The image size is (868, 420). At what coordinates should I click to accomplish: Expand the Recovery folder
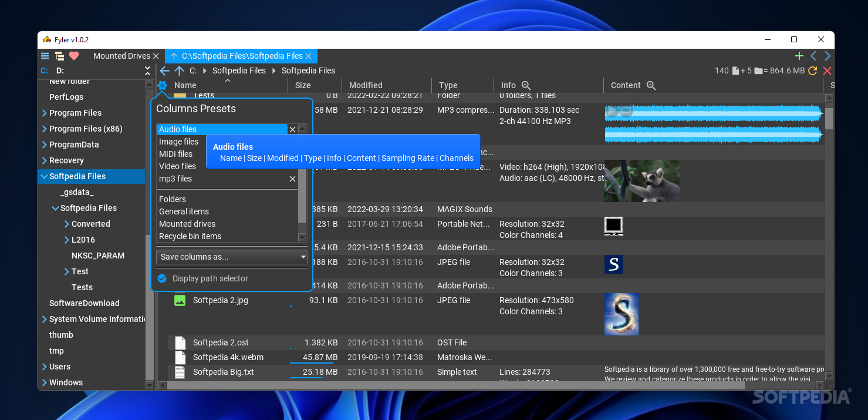point(45,160)
